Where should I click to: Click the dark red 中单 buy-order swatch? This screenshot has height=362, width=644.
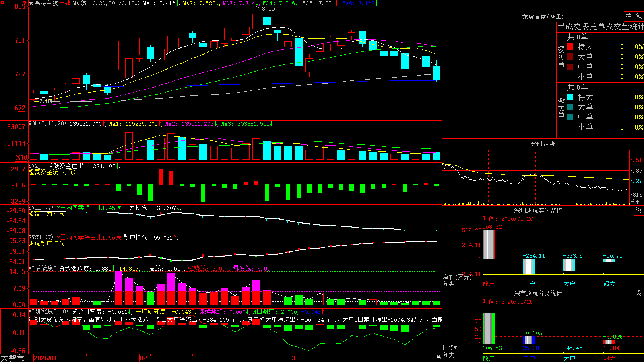coord(570,67)
